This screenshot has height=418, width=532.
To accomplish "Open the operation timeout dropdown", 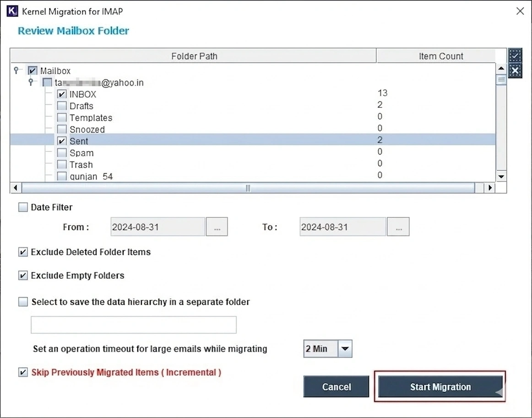I will click(345, 349).
